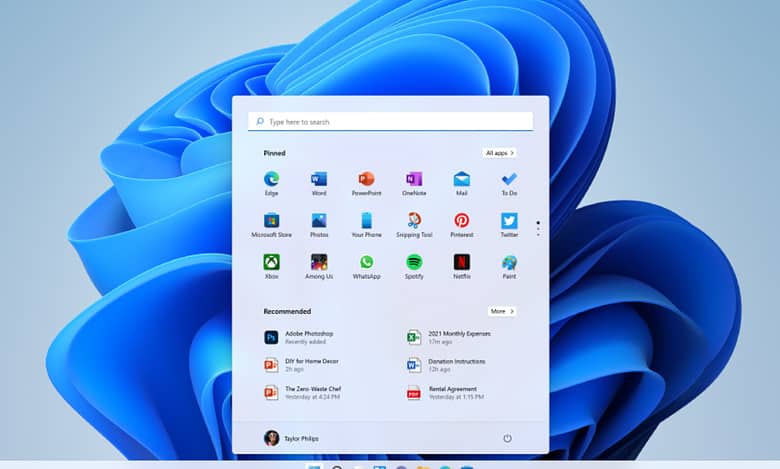Image resolution: width=780 pixels, height=469 pixels.
Task: Open the 2021 Monthly Expenses spreadsheet
Action: [x=449, y=337]
